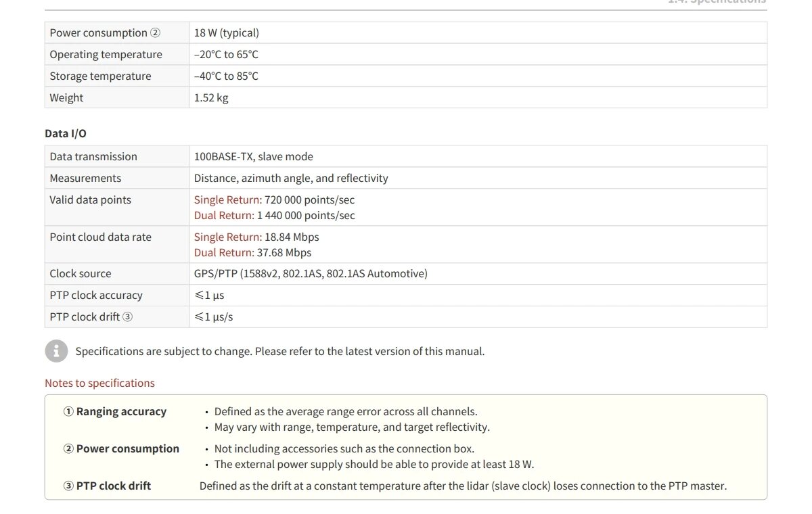
Task: Click the "GPS/PTP (1588v2, 802.1AS, 802.1AS Automotive)" cell
Action: 310,273
